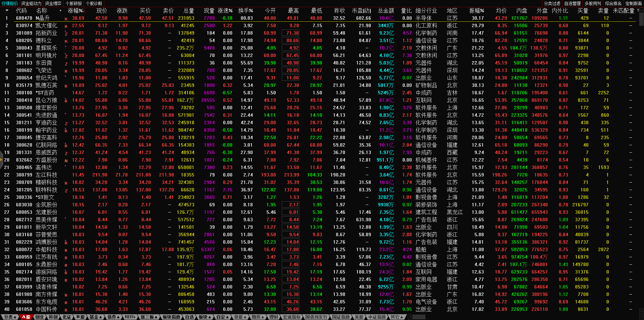
Task: Switch to the 资金驱动力 tab
Action: pyautogui.click(x=31, y=3)
